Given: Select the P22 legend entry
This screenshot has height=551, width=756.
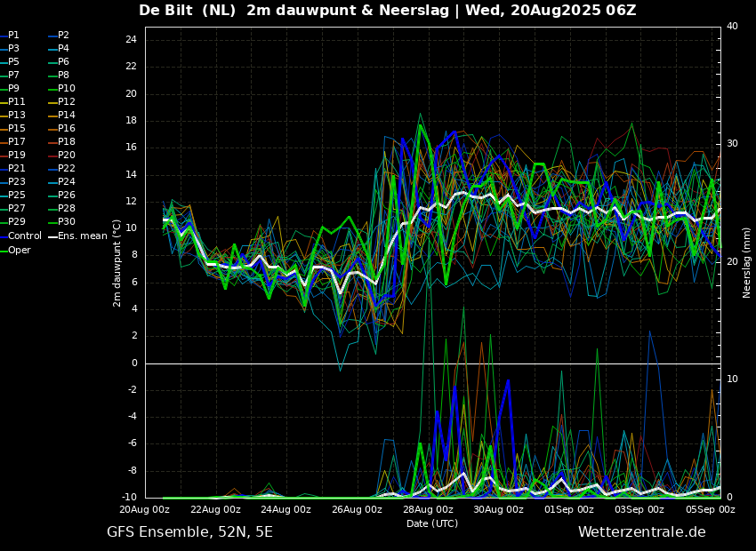Looking at the screenshot, I should [x=62, y=169].
